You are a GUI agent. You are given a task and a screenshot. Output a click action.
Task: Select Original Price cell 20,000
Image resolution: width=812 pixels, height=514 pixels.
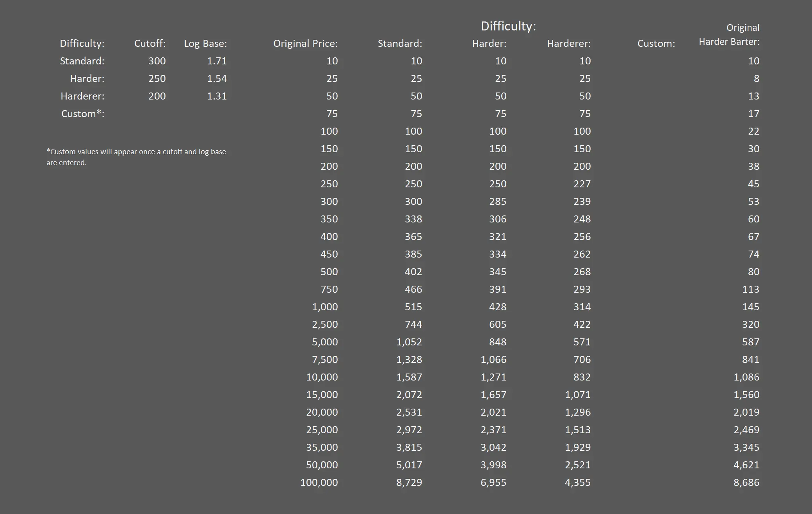[322, 412]
